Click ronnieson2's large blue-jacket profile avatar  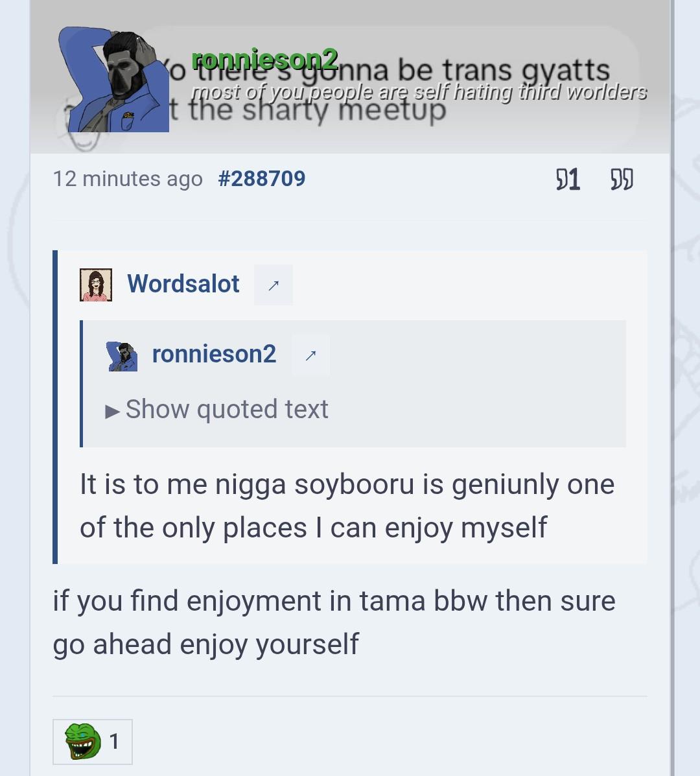pyautogui.click(x=114, y=79)
